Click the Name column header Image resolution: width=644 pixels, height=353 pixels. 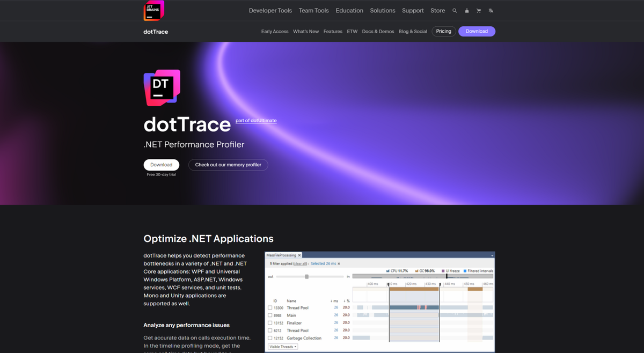[x=291, y=301]
